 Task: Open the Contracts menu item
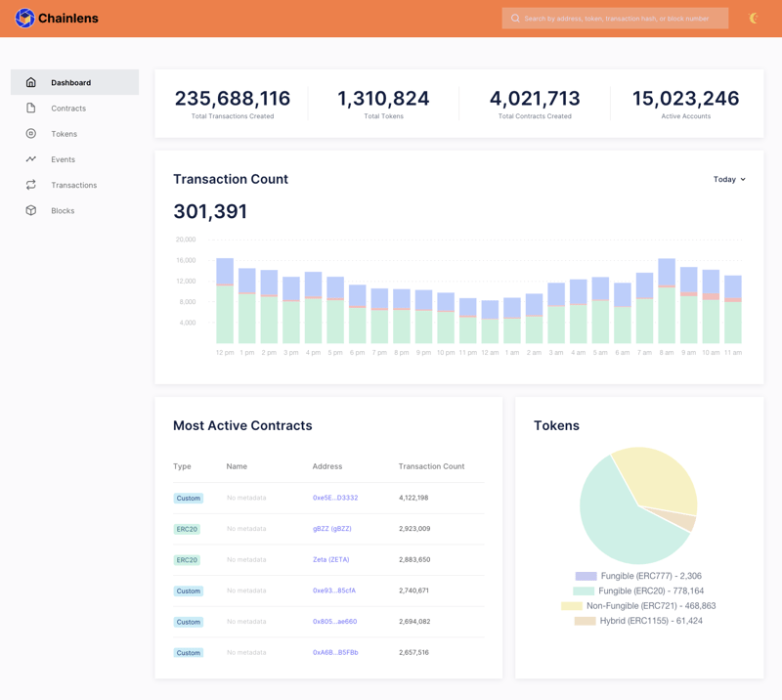coord(68,109)
